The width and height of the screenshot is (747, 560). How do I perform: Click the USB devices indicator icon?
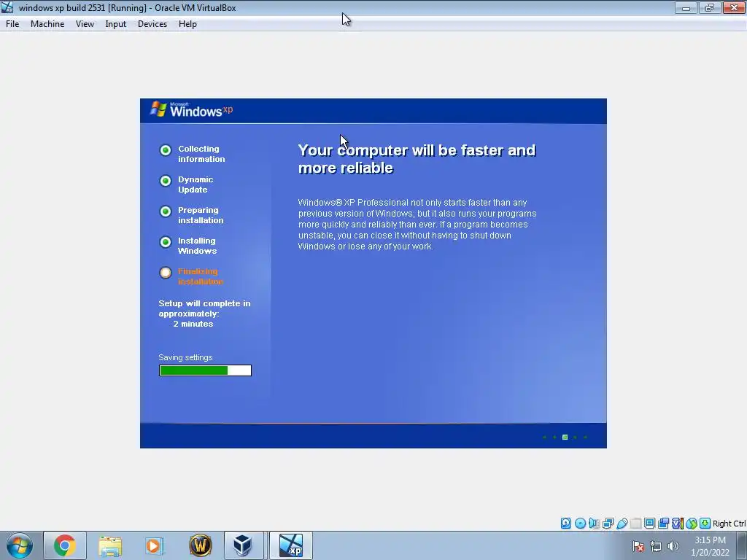[x=622, y=524]
